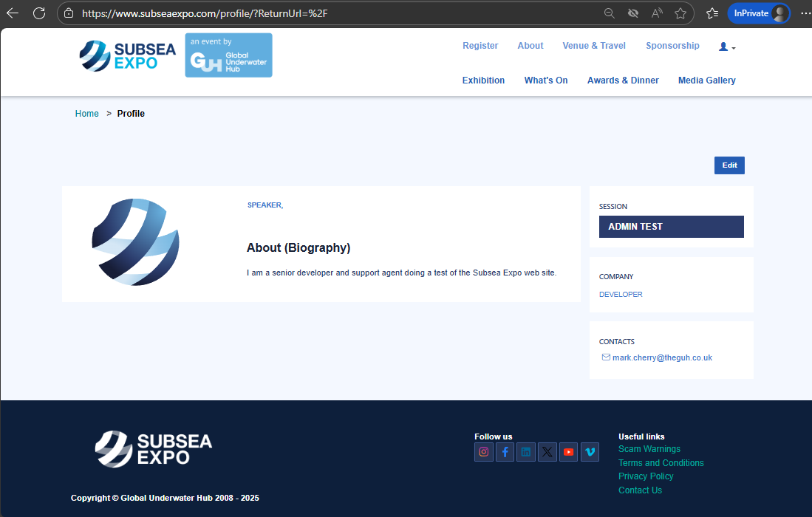Reload the page with the refresh icon
The height and width of the screenshot is (517, 812).
click(x=39, y=13)
